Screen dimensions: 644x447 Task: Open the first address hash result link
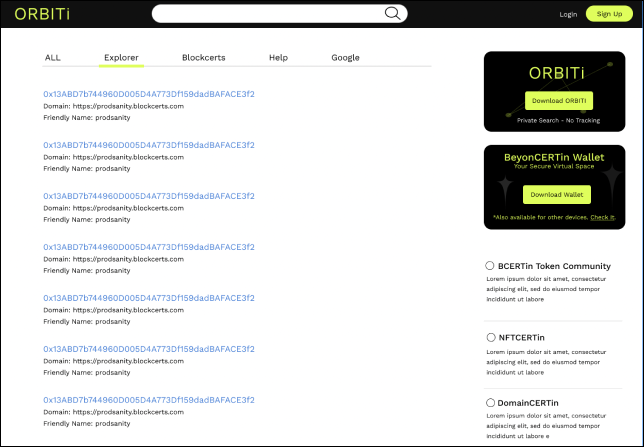[x=148, y=94]
